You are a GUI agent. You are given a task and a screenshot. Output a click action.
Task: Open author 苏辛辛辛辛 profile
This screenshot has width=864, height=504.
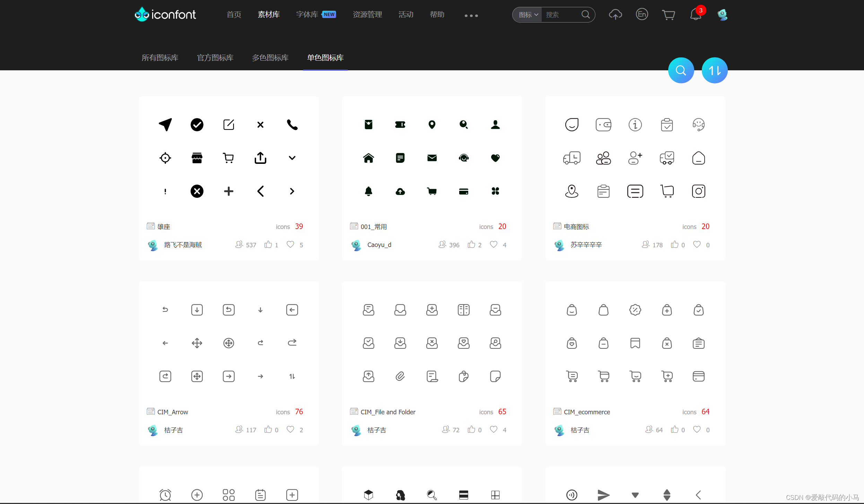586,245
